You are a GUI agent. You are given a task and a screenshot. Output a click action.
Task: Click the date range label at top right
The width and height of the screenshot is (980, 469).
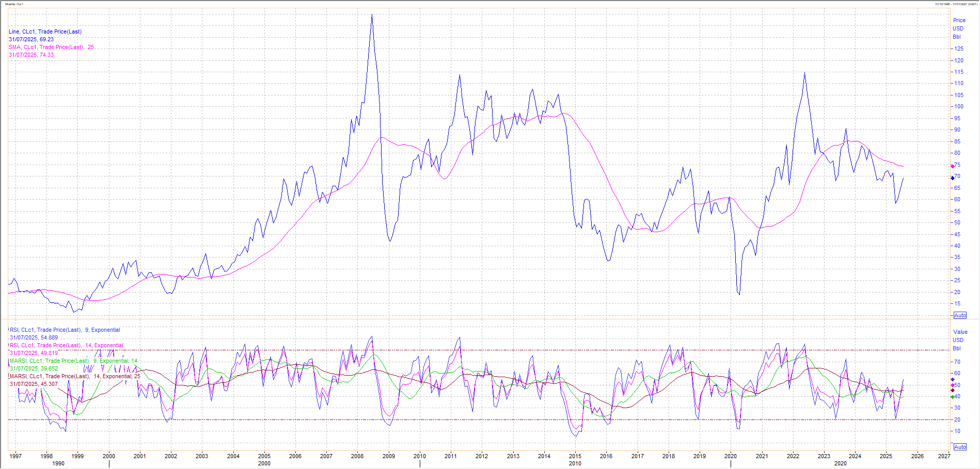pyautogui.click(x=956, y=4)
